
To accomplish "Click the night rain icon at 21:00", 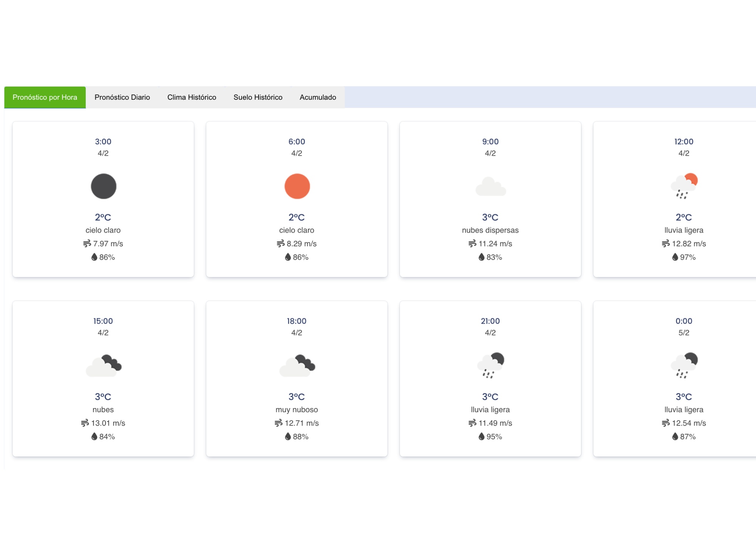I will (490, 366).
